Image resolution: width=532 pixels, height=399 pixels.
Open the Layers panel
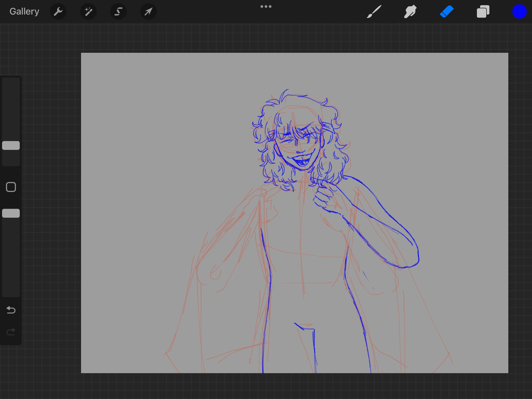click(483, 11)
